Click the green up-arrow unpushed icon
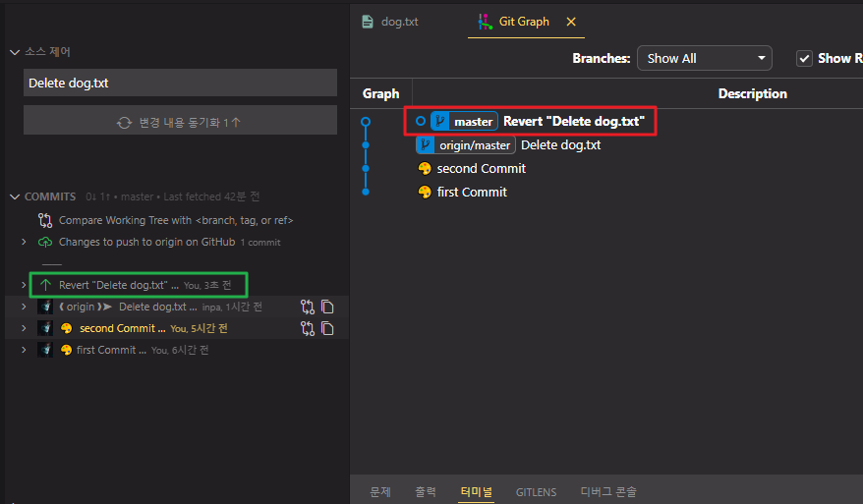Image resolution: width=863 pixels, height=504 pixels. [45, 285]
